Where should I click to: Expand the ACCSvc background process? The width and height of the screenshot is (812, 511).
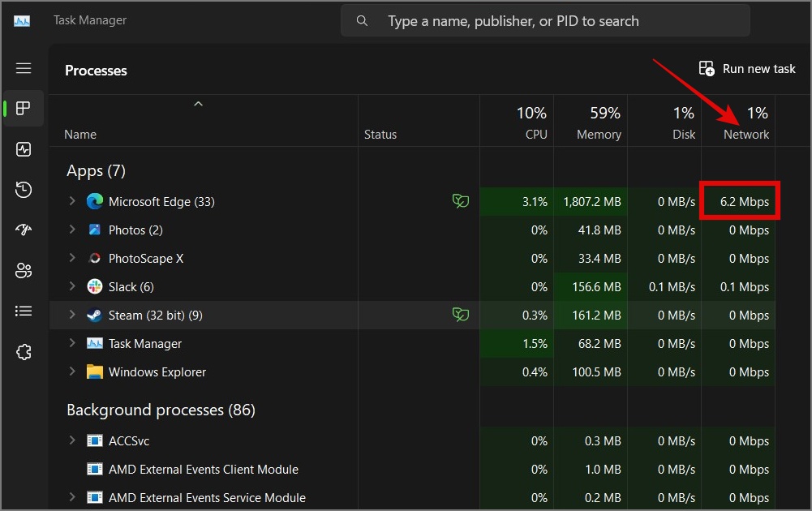(72, 440)
